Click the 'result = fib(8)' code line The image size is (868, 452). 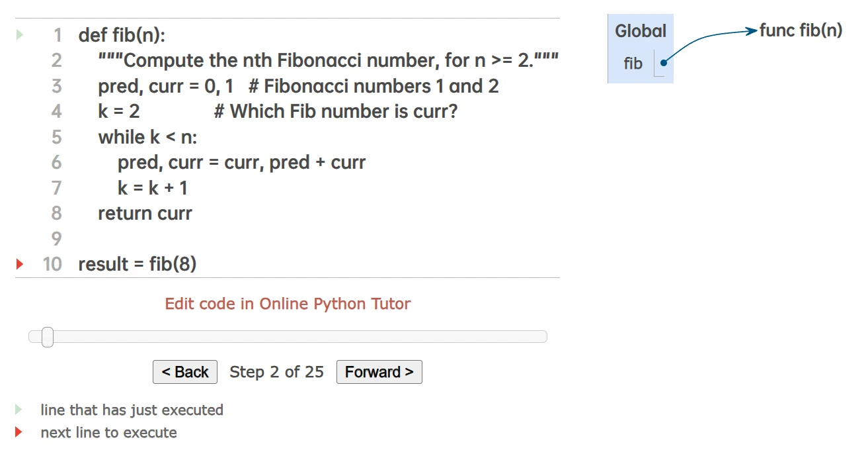(x=137, y=264)
